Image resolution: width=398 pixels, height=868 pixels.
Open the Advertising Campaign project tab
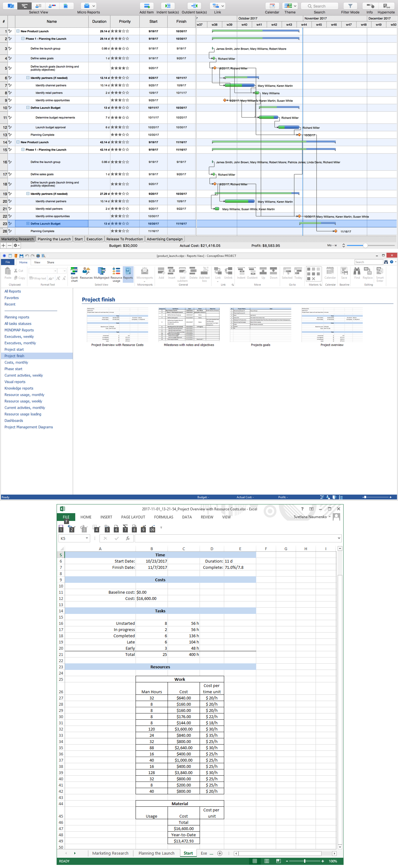pos(164,239)
